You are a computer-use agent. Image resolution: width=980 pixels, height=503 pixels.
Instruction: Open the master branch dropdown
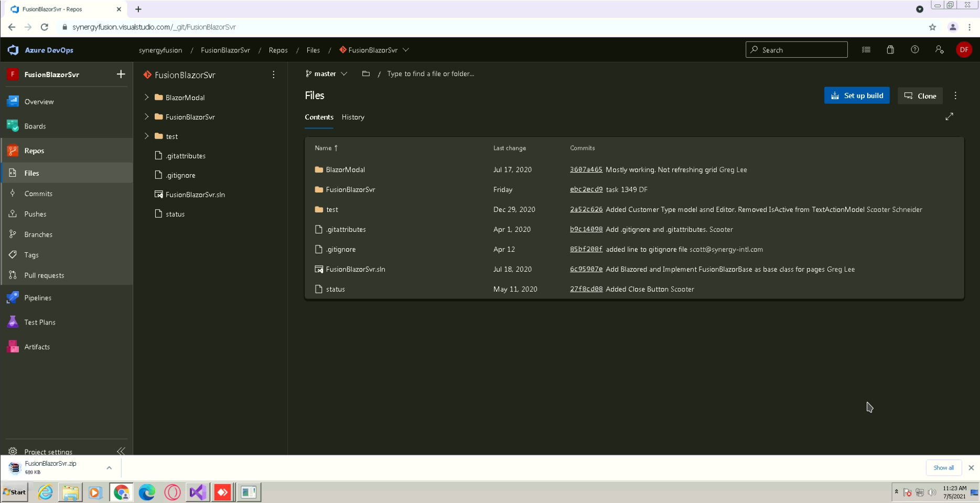(x=326, y=74)
